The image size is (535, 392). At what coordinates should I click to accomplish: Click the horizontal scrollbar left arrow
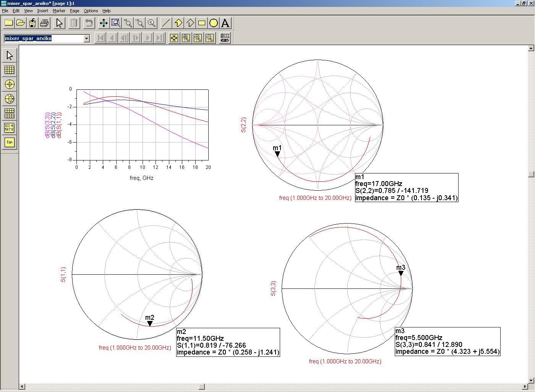point(22,387)
